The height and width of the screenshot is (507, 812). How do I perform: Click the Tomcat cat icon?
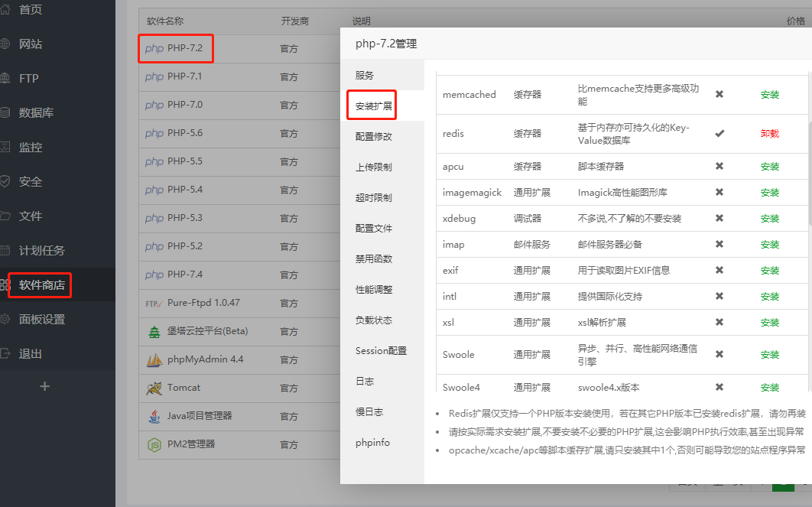(x=154, y=388)
